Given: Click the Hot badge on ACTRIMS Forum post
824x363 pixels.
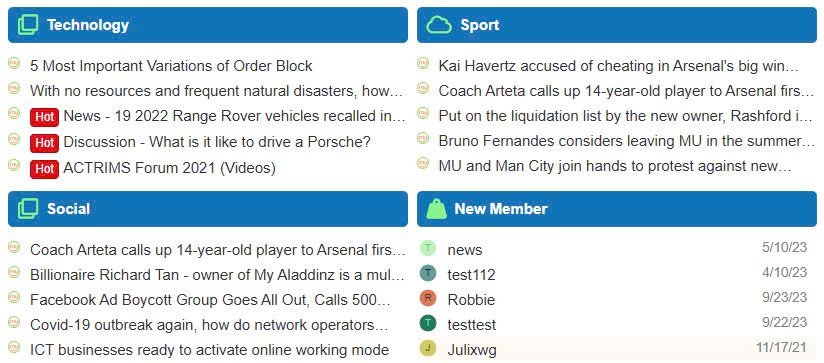Looking at the screenshot, I should tap(45, 168).
